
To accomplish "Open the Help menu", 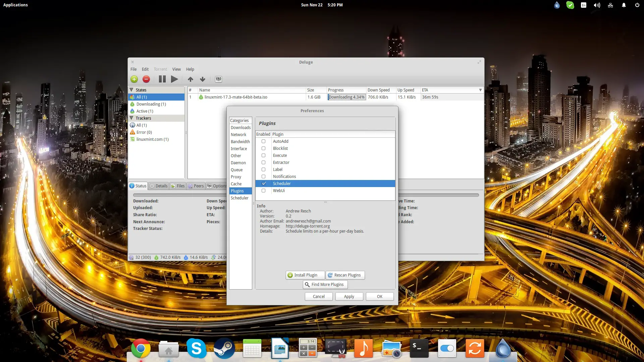I will pos(190,69).
